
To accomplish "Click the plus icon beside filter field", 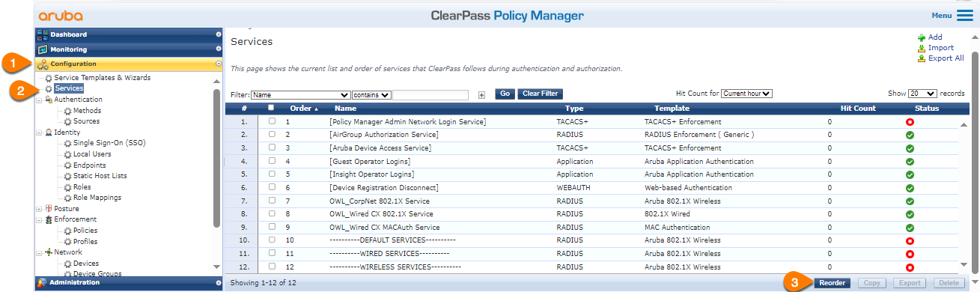I will pos(481,94).
